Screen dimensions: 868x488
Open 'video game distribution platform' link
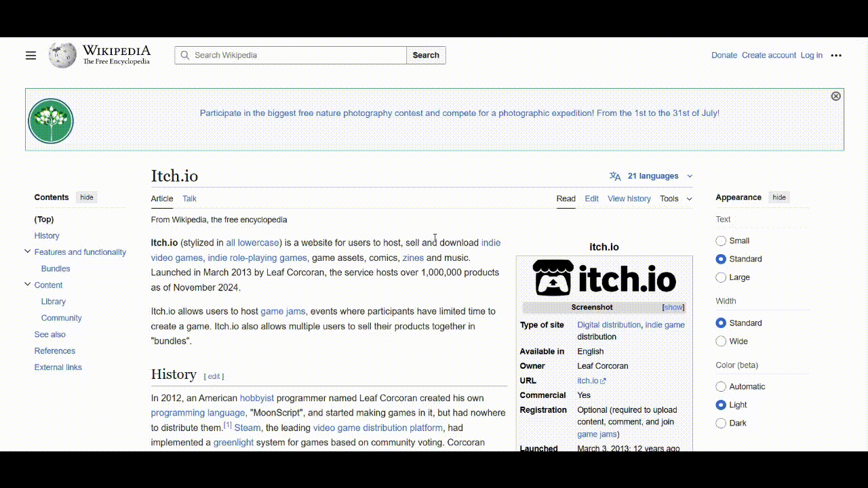point(378,428)
